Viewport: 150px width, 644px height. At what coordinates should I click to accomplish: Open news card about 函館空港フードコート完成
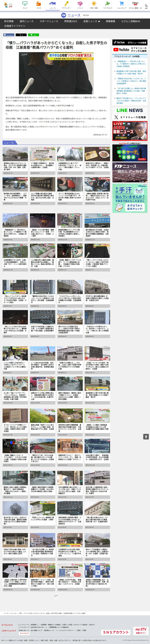coord(43,577)
